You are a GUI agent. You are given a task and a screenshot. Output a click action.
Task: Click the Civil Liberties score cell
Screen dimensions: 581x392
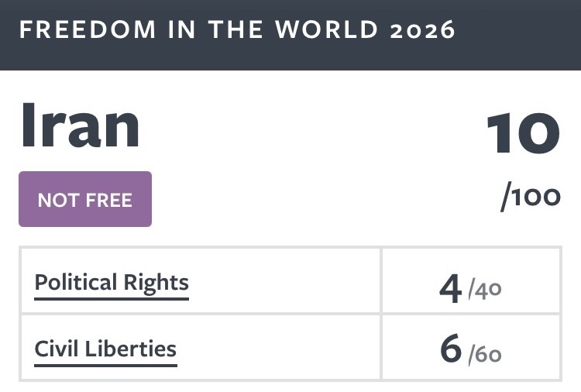[471, 347]
